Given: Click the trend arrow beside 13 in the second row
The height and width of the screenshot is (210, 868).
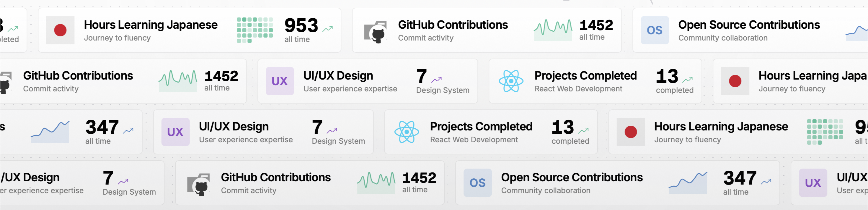Looking at the screenshot, I should point(687,80).
